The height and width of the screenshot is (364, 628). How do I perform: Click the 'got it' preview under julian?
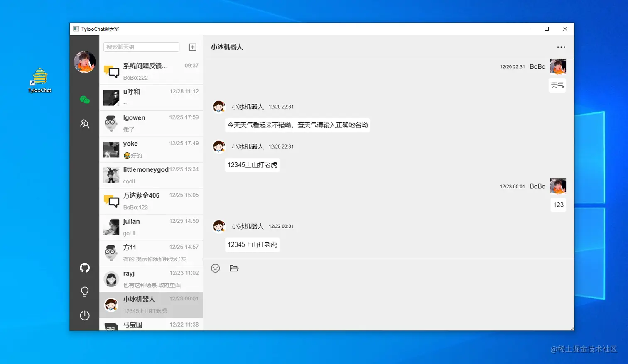[x=129, y=233]
